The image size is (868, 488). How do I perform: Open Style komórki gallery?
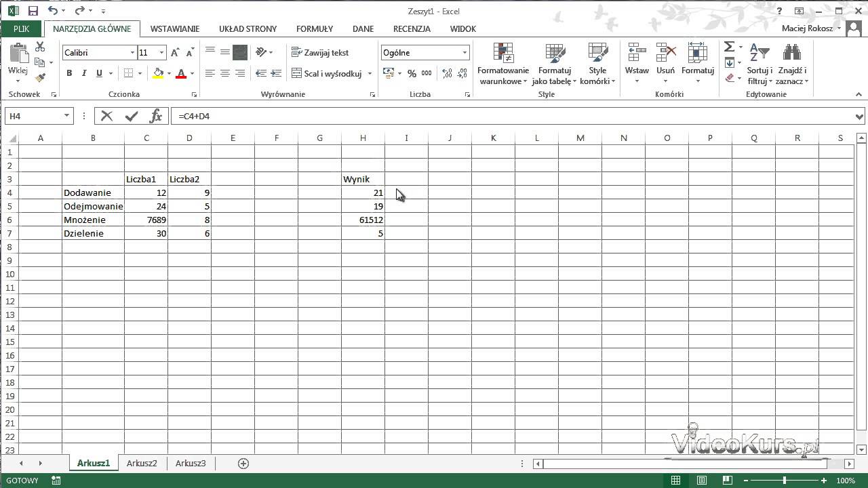click(597, 65)
